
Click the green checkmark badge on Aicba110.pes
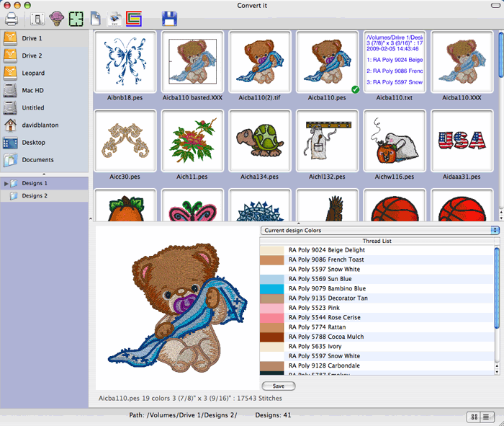point(355,89)
